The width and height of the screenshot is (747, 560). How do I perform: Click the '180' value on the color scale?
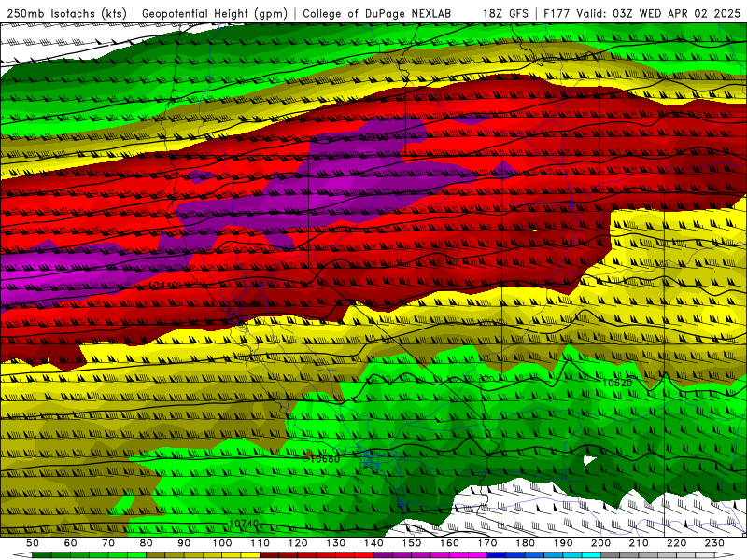click(x=525, y=543)
